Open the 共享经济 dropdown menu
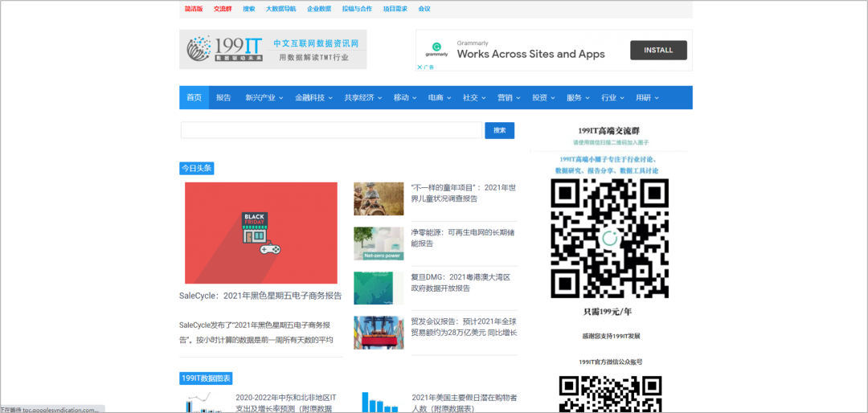The width and height of the screenshot is (868, 413). (x=363, y=98)
